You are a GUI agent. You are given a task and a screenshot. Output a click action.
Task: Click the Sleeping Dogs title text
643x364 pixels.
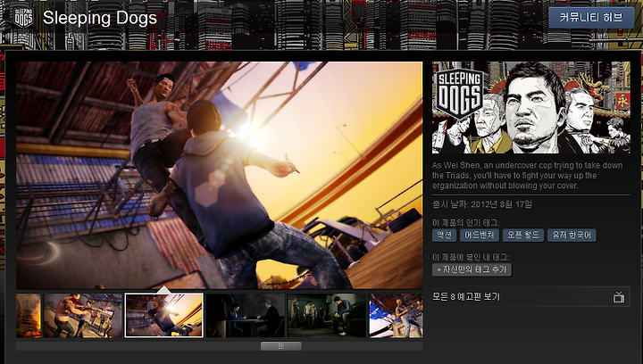pyautogui.click(x=100, y=18)
